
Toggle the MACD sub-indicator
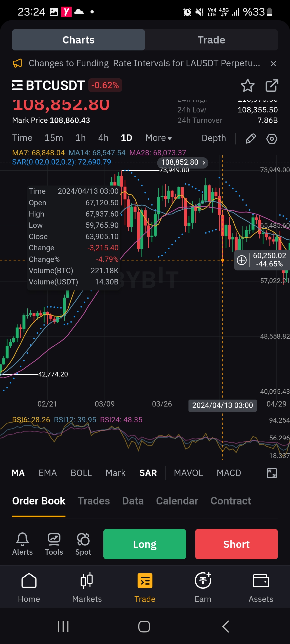(229, 473)
